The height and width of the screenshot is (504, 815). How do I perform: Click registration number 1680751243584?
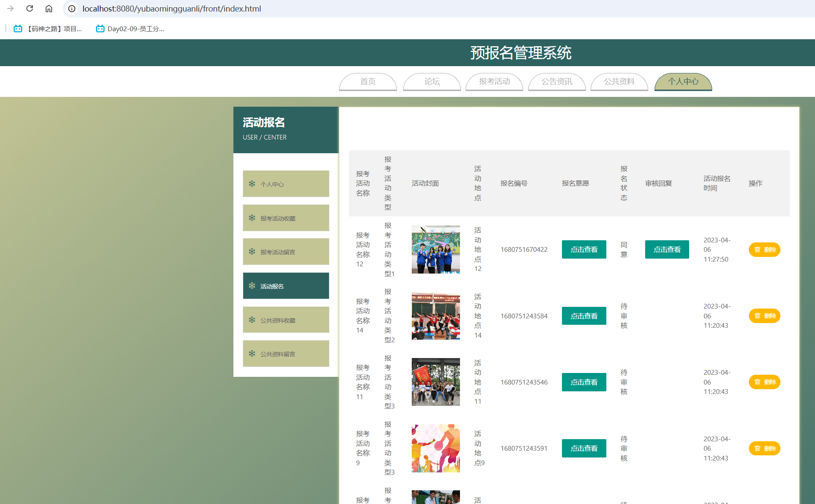click(524, 316)
